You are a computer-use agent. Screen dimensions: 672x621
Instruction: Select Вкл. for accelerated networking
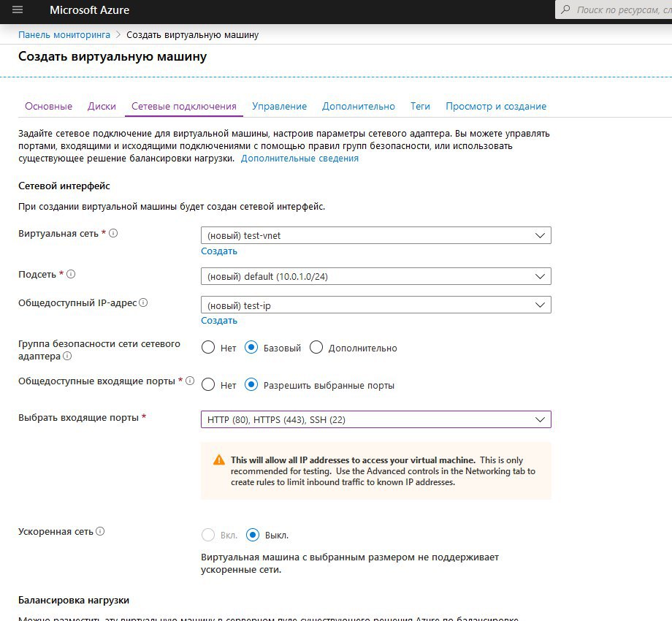tap(208, 535)
